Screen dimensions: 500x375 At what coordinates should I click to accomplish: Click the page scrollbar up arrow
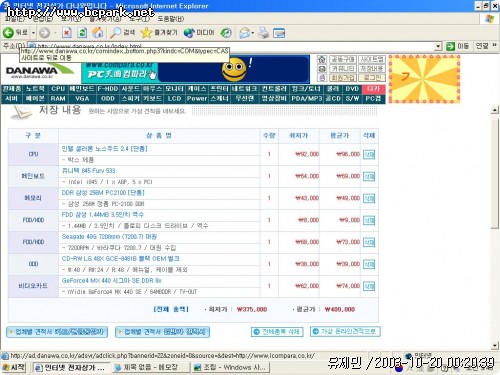[495, 110]
